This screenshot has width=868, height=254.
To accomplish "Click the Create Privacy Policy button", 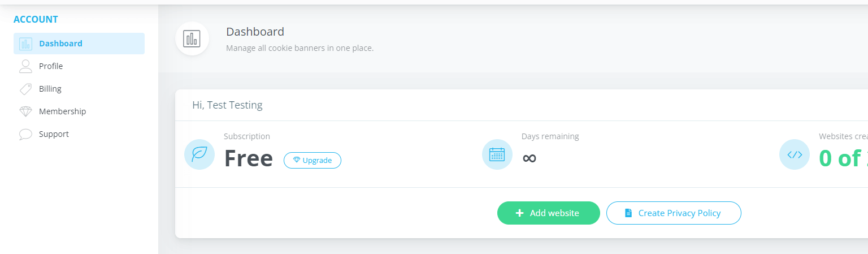I will click(x=674, y=213).
